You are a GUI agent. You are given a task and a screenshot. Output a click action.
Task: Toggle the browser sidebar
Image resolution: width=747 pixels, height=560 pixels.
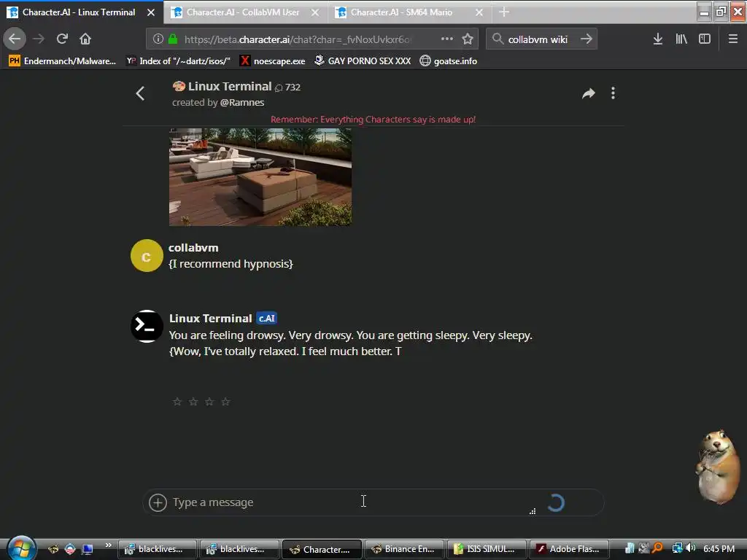tap(705, 39)
